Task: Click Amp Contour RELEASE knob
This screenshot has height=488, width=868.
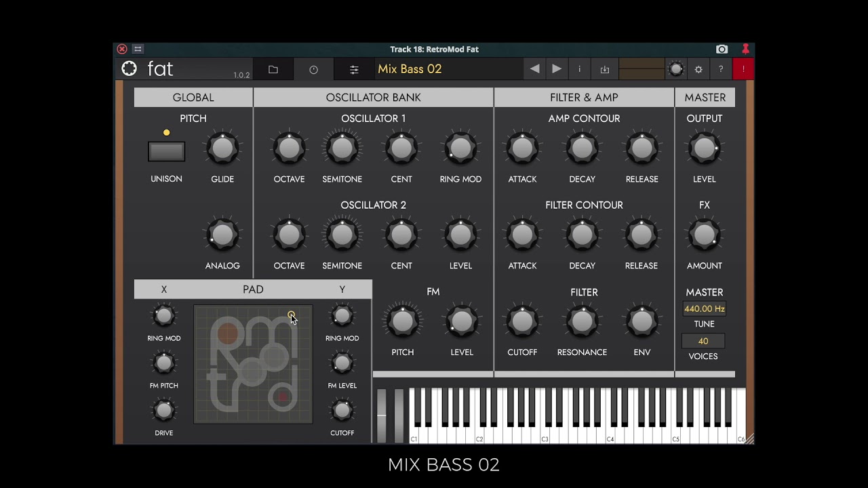Action: coord(642,148)
